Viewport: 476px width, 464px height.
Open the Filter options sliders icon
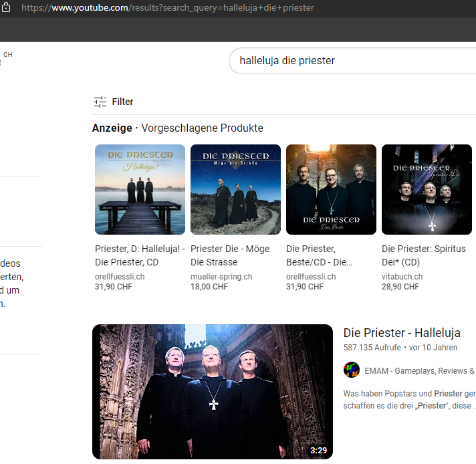point(100,102)
